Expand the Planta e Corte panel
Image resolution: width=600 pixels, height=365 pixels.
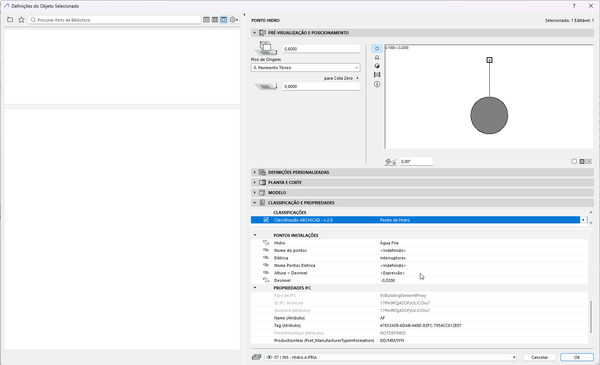point(254,182)
